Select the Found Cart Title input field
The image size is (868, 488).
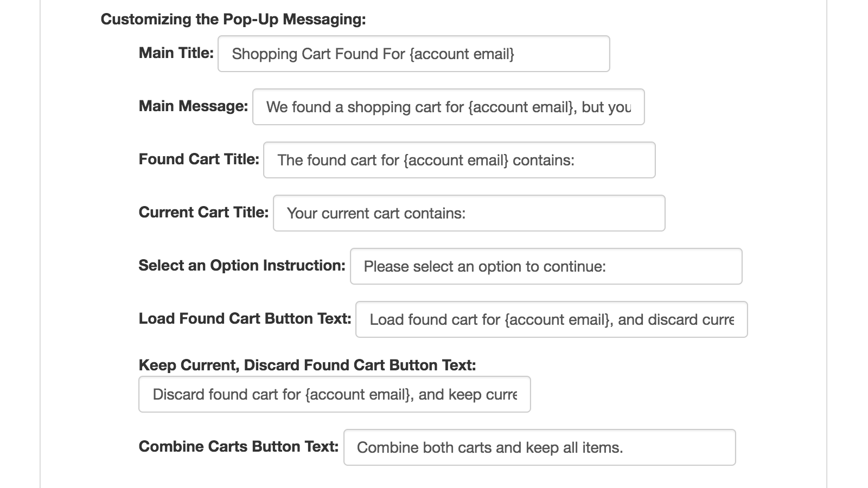(458, 160)
